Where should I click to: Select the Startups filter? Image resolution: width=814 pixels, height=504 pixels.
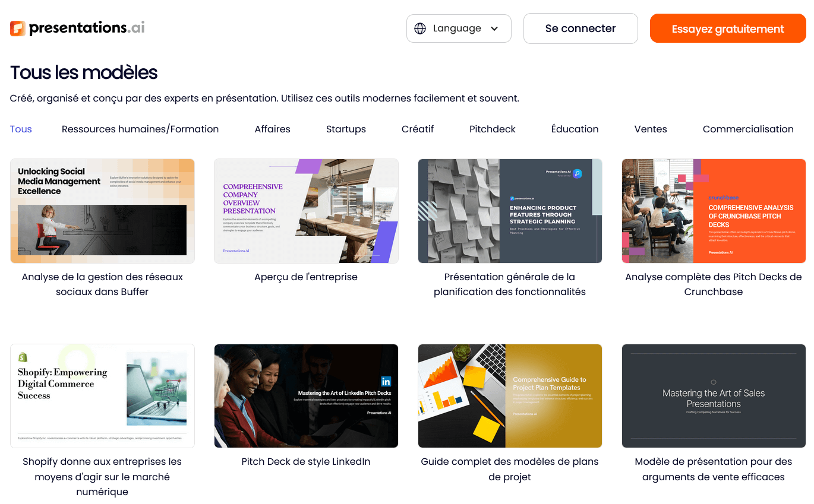point(346,129)
